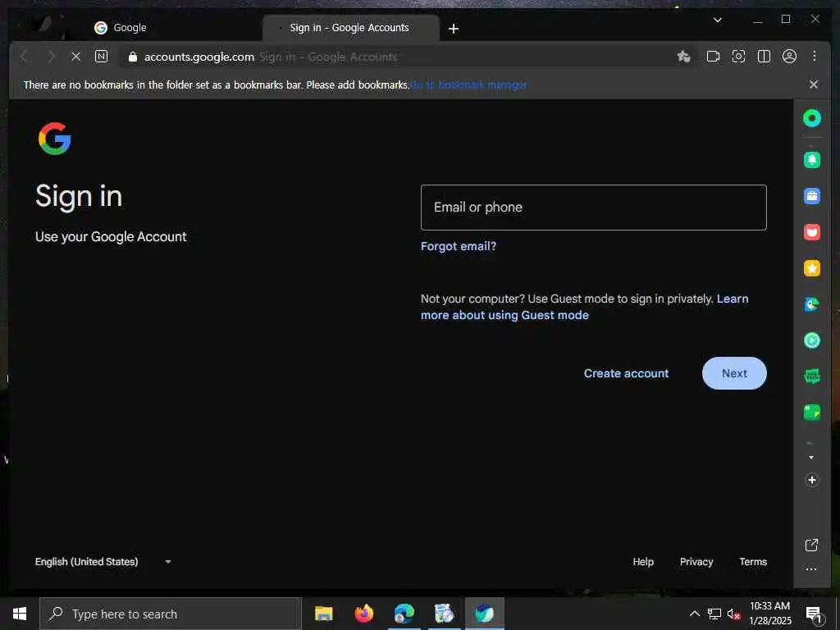
Task: Open File Explorer from the taskbar
Action: click(323, 614)
